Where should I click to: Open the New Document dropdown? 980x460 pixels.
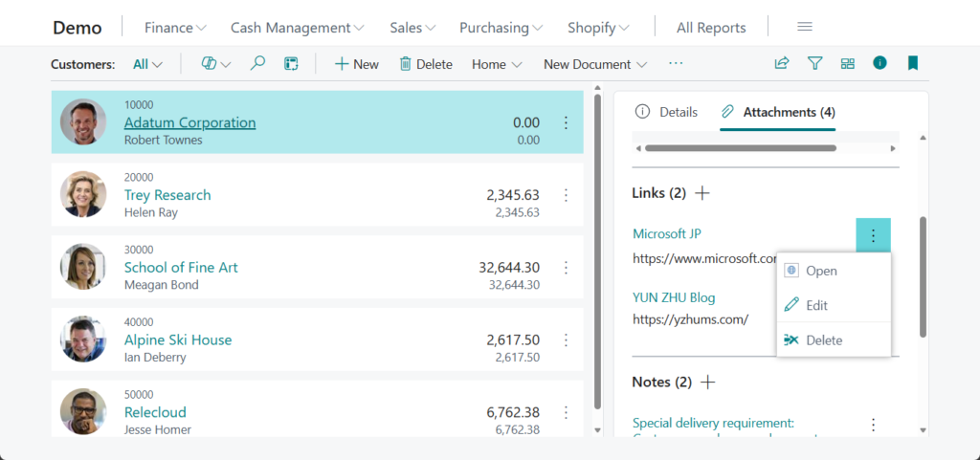pos(595,64)
